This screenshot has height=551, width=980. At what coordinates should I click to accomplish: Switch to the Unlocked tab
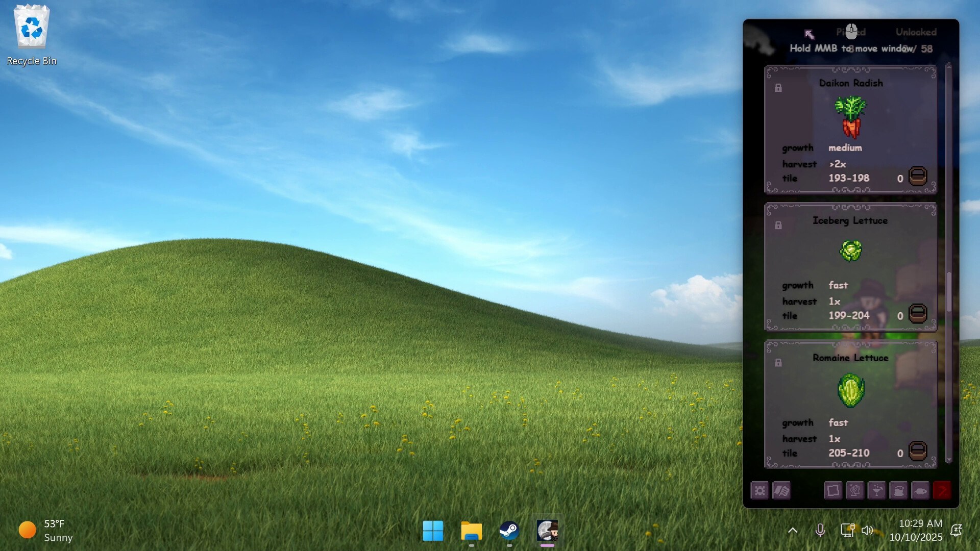[916, 32]
